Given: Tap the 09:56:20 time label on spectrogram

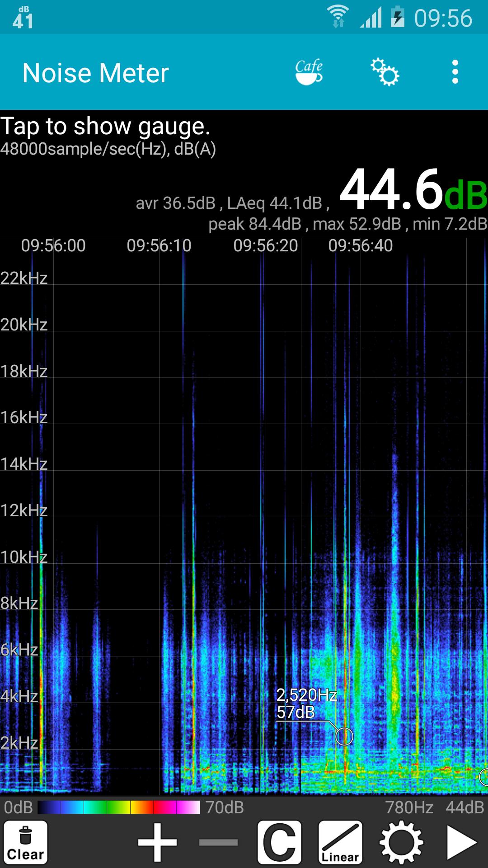Looking at the screenshot, I should 266,246.
